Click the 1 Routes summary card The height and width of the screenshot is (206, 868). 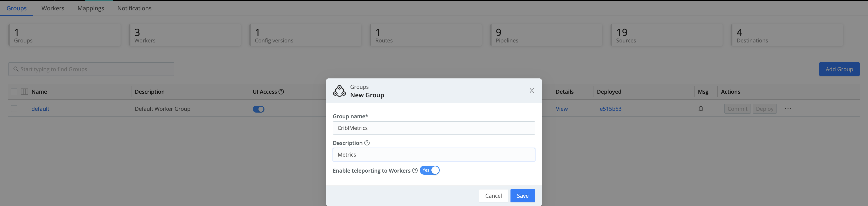[x=426, y=35]
